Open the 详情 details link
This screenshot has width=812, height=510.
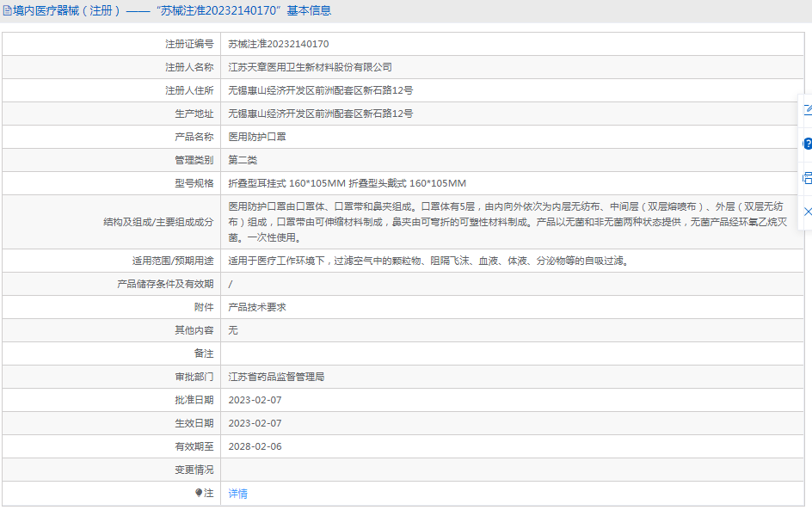coord(237,494)
